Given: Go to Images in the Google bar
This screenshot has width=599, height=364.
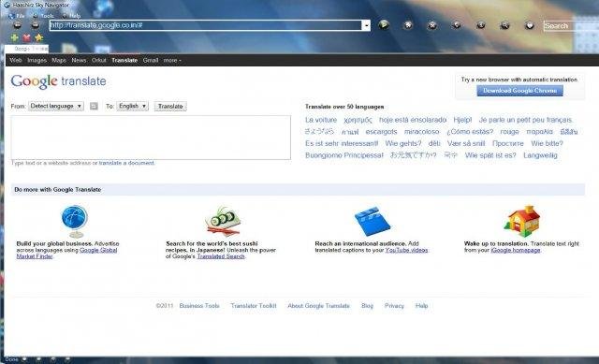Looking at the screenshot, I should pos(37,60).
